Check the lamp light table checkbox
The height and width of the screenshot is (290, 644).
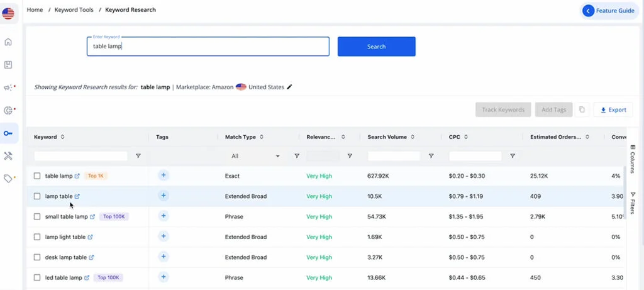coord(37,237)
